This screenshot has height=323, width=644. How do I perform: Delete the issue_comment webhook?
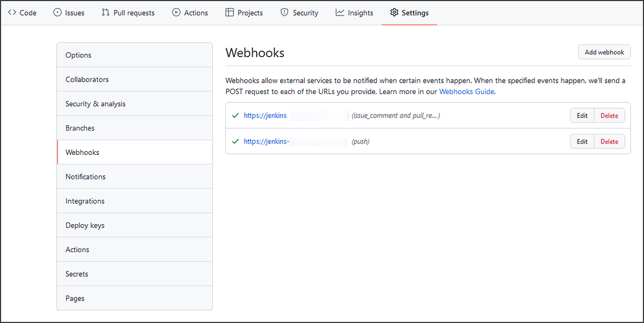(609, 115)
